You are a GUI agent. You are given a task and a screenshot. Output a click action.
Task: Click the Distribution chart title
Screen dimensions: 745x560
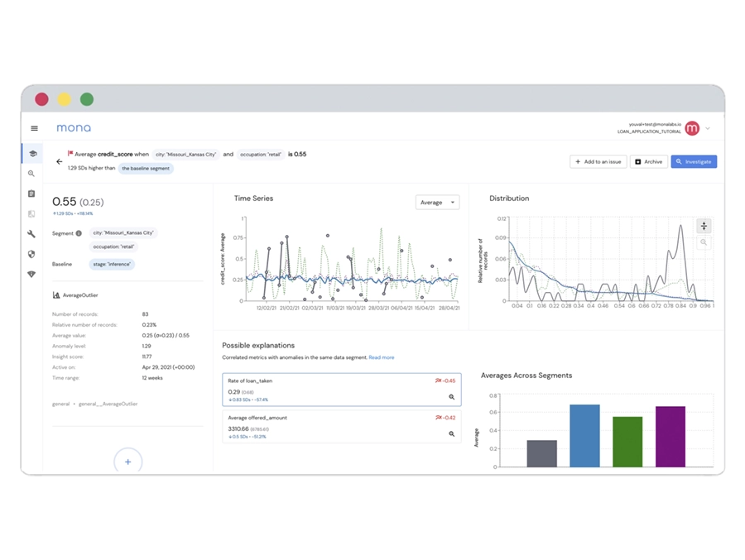[509, 199]
